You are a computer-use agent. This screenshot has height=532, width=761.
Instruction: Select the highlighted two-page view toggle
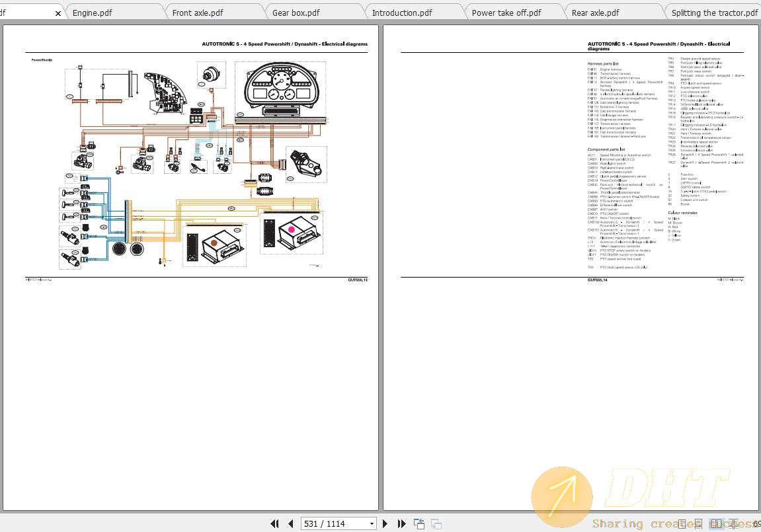[715, 523]
